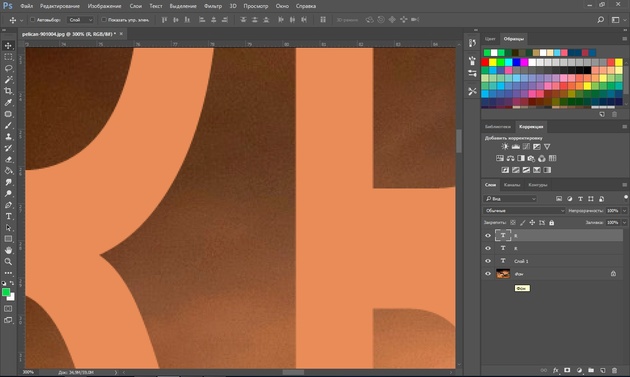Open Move tool preset picker
The width and height of the screenshot is (630, 377).
22,20
